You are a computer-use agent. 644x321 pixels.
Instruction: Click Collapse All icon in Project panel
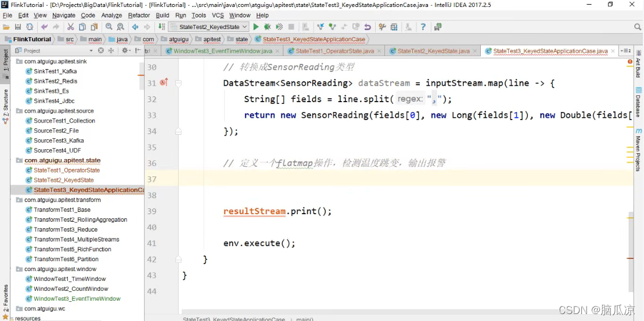tap(110, 51)
